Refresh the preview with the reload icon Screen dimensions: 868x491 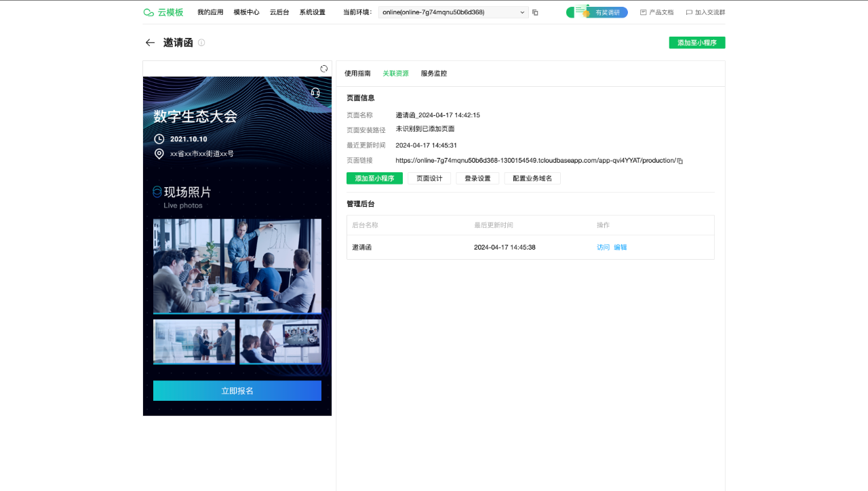click(324, 68)
